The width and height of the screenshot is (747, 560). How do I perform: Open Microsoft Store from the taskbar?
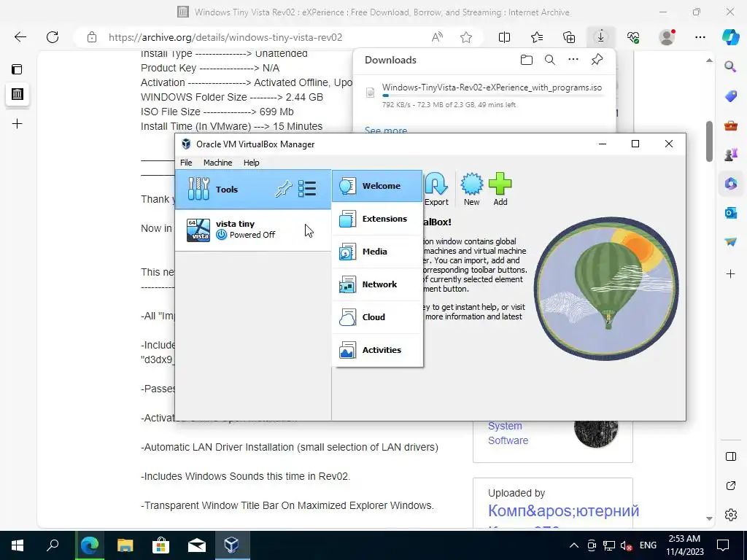pos(160,545)
